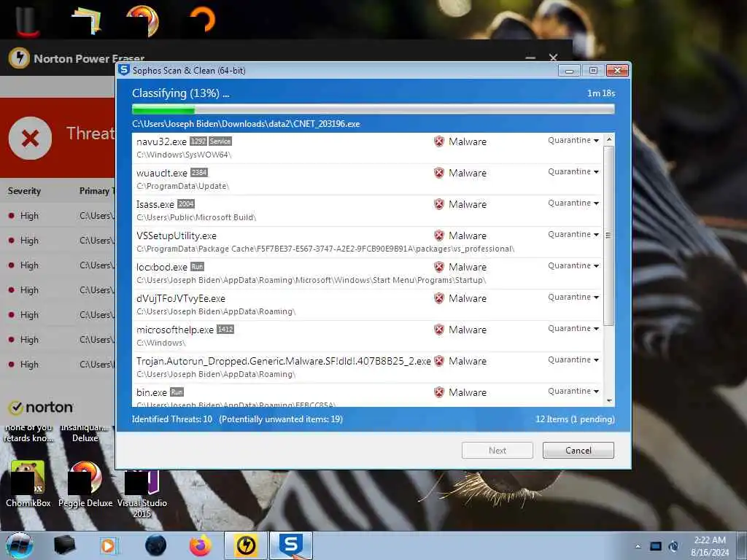Open ChomikBox desktop shortcut

[28, 484]
